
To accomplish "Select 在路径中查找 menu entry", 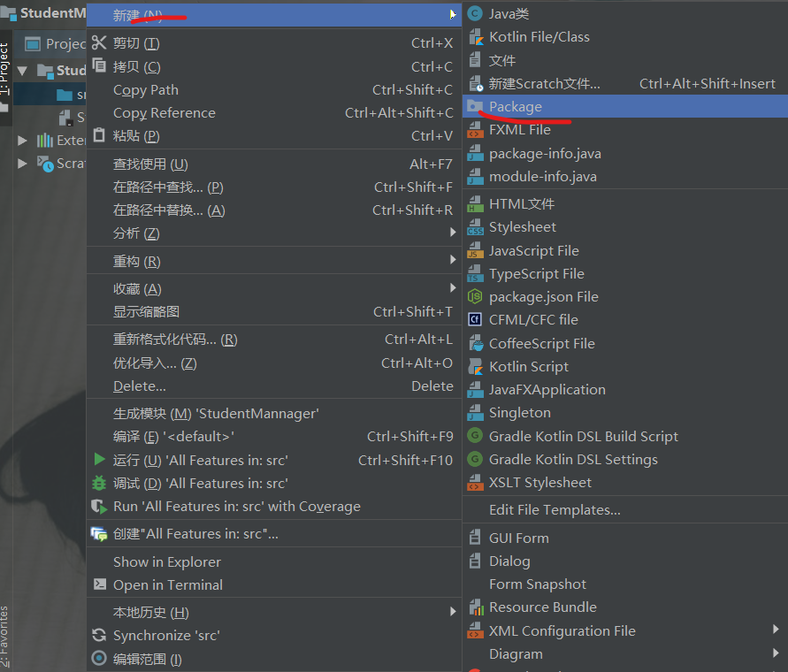I will [274, 187].
